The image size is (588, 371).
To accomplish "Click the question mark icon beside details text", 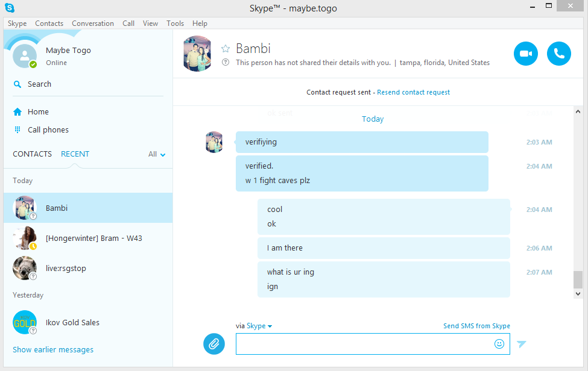I will coord(226,63).
